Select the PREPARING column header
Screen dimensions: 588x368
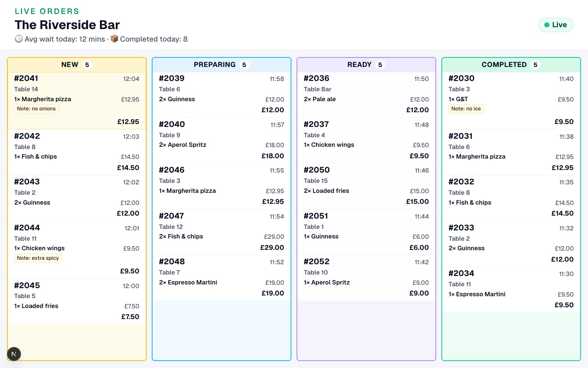222,65
